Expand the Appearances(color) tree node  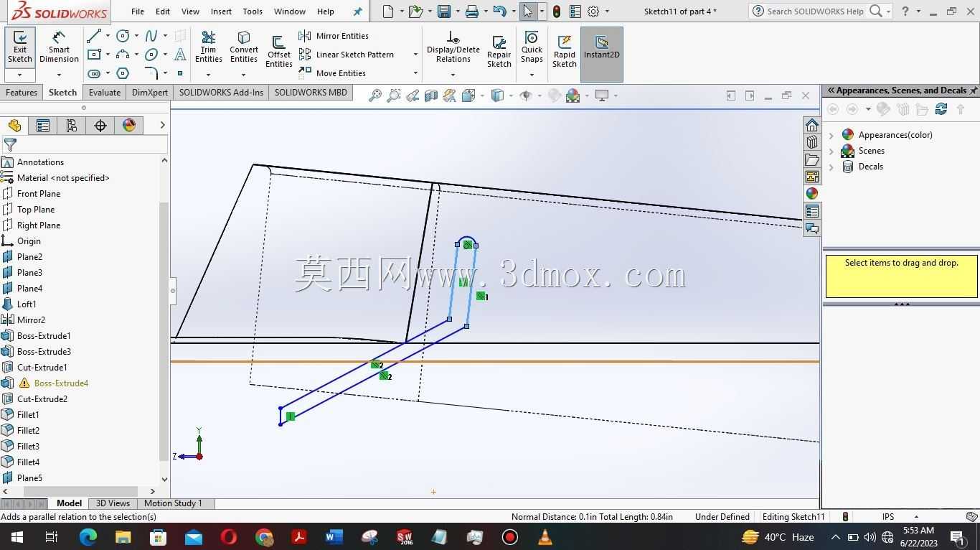pos(831,135)
